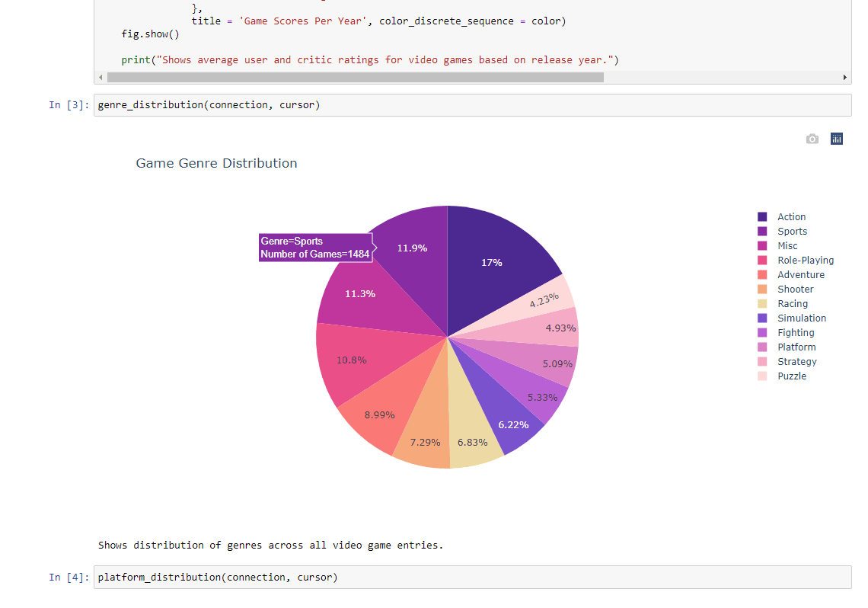The image size is (868, 608).
Task: Select the In [3] cell prompt
Action: pyautogui.click(x=69, y=105)
